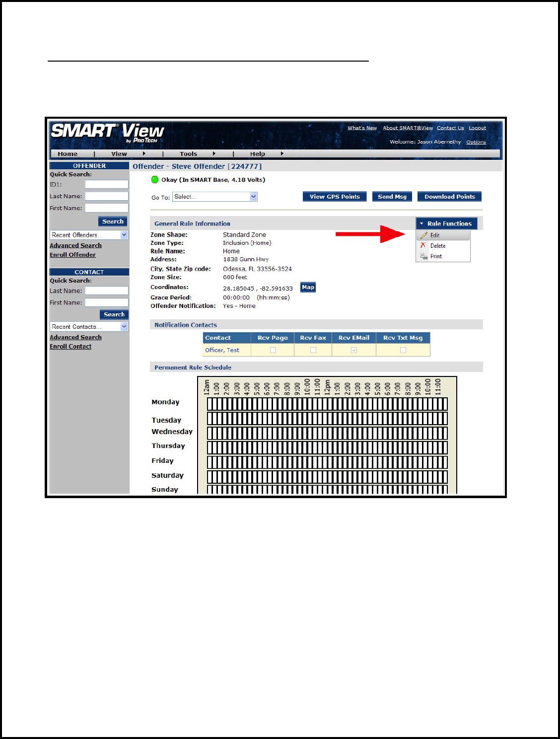Open the Options link
The image size is (560, 739).
point(476,142)
